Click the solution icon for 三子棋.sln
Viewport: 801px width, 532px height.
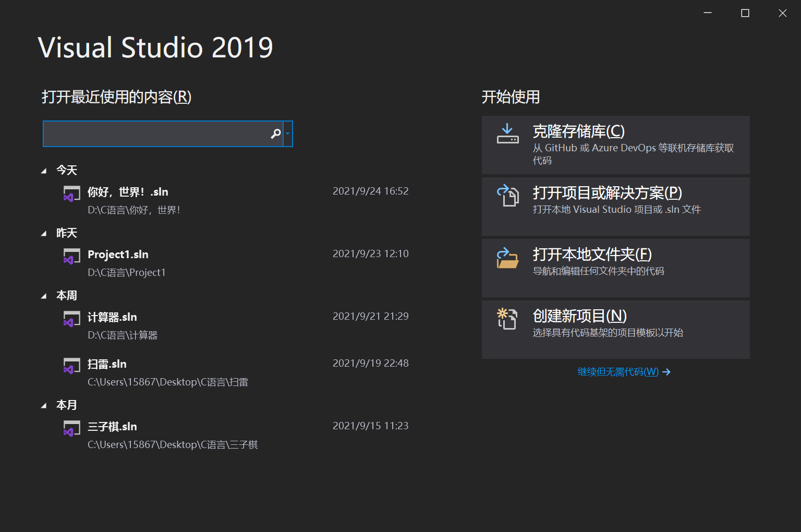click(x=71, y=428)
